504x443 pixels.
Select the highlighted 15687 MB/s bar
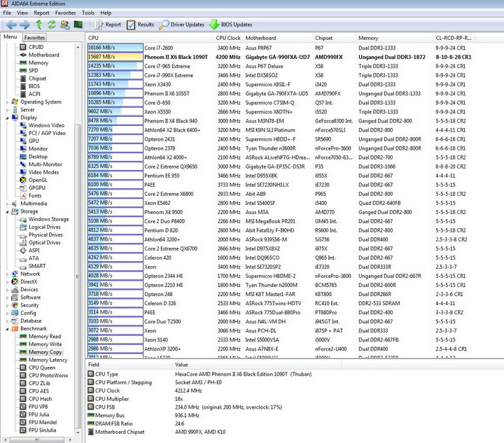[115, 57]
